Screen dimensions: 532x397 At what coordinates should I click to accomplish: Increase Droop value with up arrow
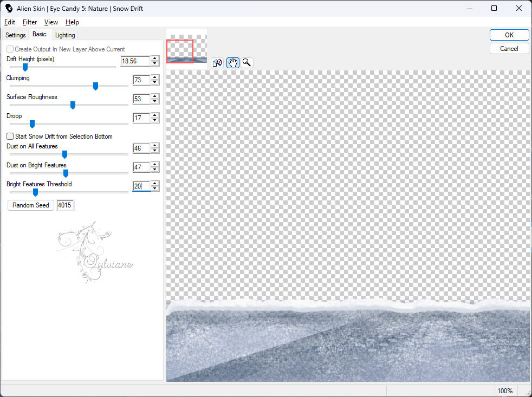click(155, 116)
